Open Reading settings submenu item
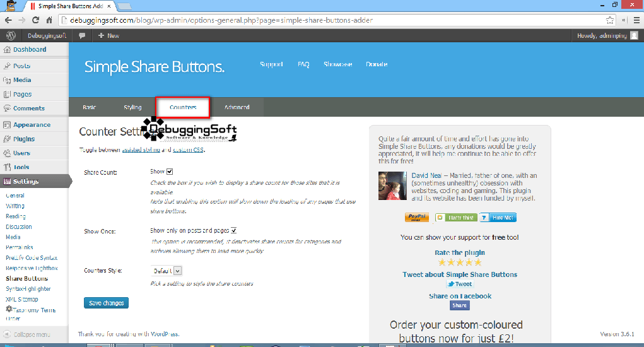Image resolution: width=644 pixels, height=347 pixels. 16,216
